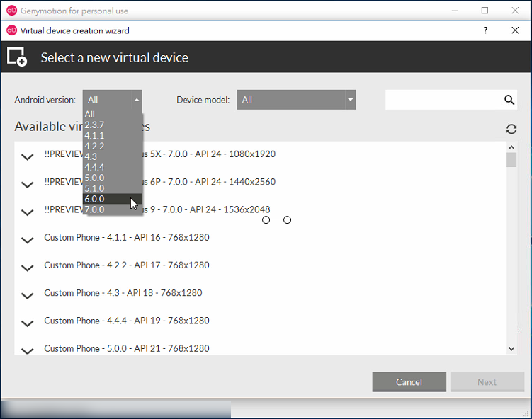The image size is (532, 419).
Task: Open the Device model dropdown
Action: click(296, 100)
